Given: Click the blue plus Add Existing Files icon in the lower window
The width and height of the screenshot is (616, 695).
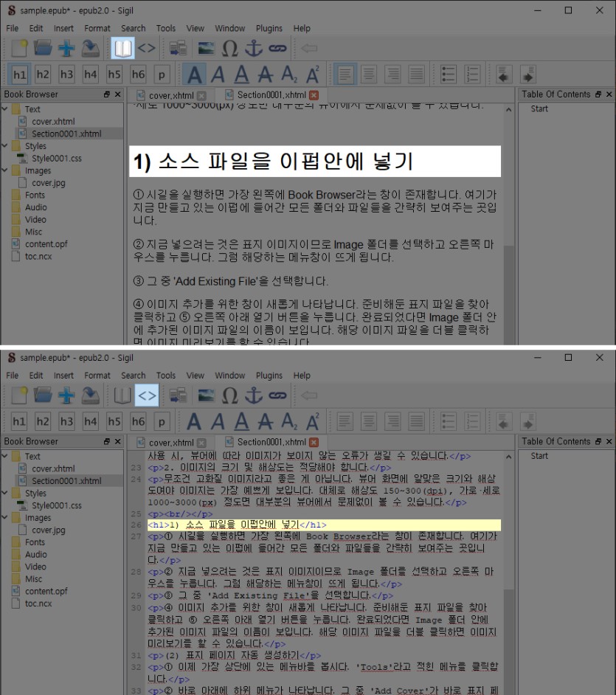Looking at the screenshot, I should (66, 396).
